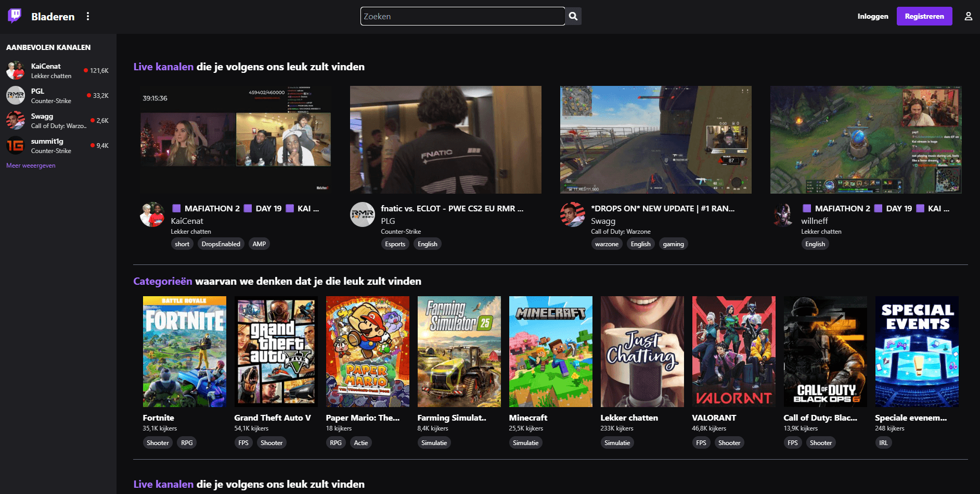
Task: Click Minecraft category title text
Action: pos(528,417)
